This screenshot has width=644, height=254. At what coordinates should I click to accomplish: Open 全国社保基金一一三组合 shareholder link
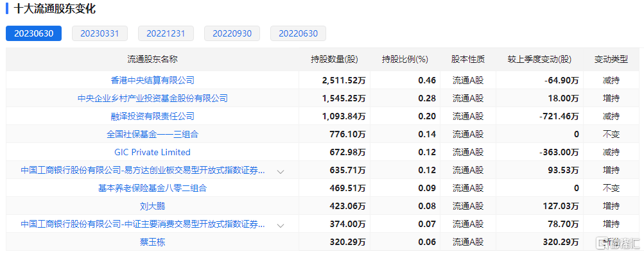[152, 134]
